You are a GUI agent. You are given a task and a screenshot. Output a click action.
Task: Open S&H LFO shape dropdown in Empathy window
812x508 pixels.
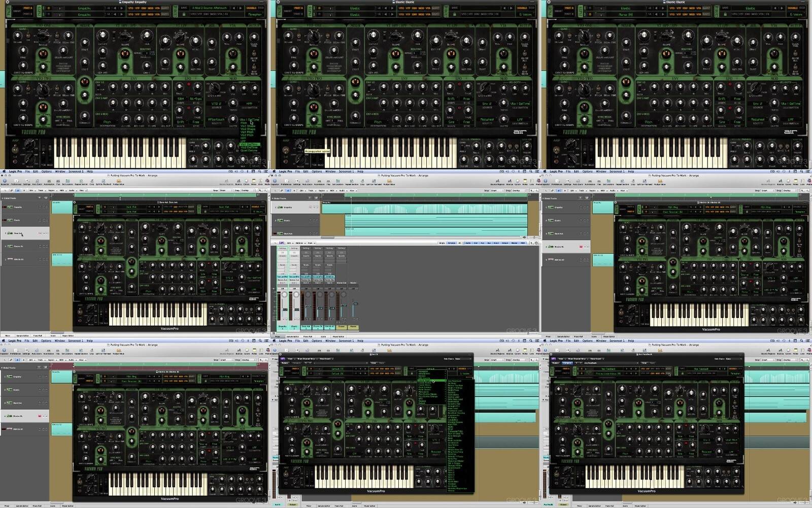pos(181,99)
